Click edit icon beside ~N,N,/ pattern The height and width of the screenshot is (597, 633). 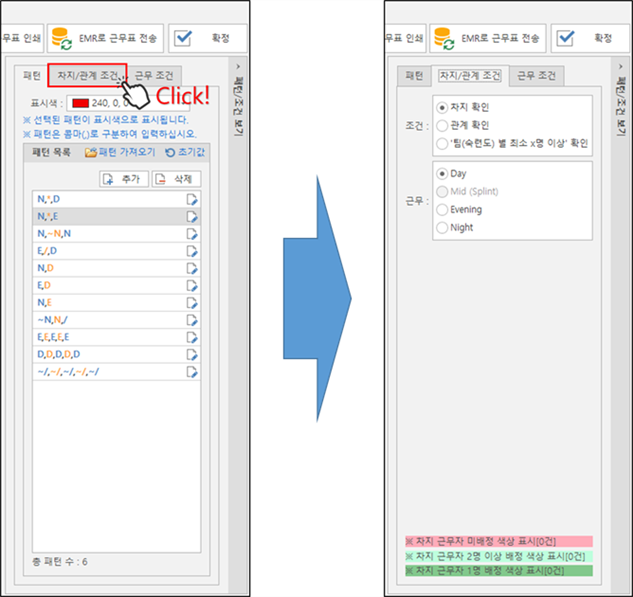click(x=194, y=320)
